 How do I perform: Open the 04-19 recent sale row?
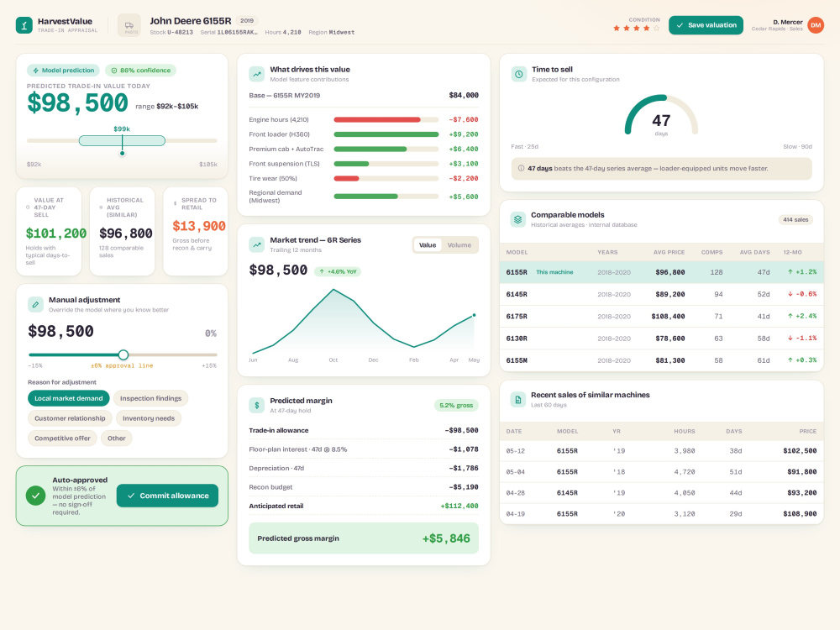click(661, 513)
